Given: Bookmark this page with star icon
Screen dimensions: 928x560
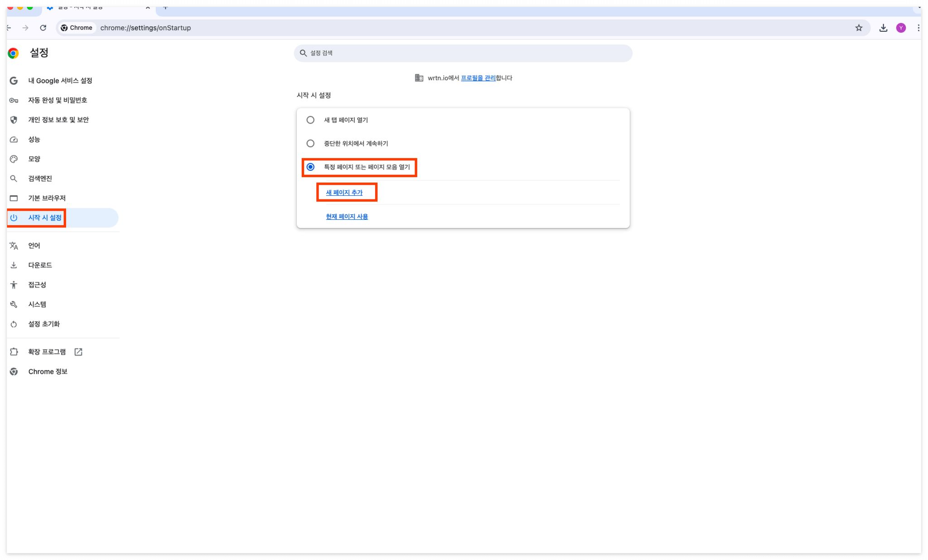Looking at the screenshot, I should click(859, 28).
